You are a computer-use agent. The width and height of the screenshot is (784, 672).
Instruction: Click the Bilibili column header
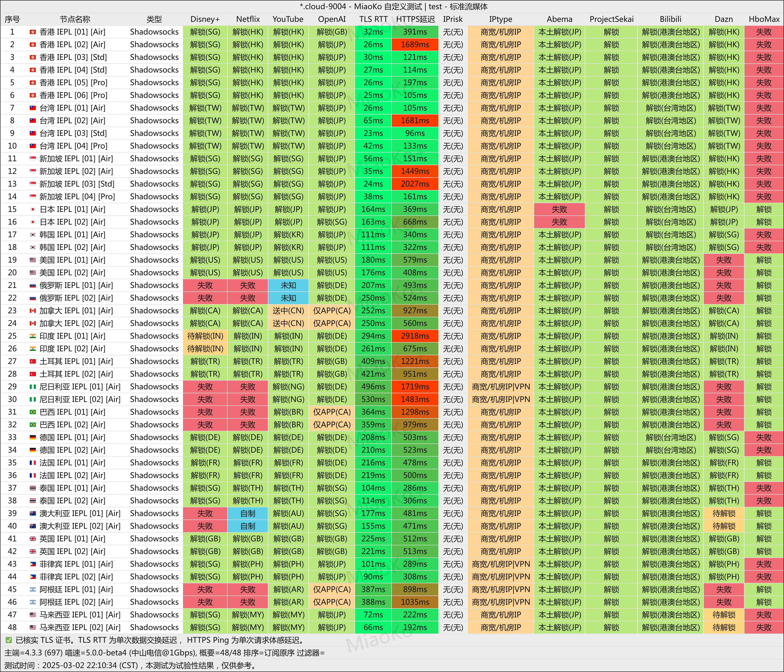pos(671,19)
